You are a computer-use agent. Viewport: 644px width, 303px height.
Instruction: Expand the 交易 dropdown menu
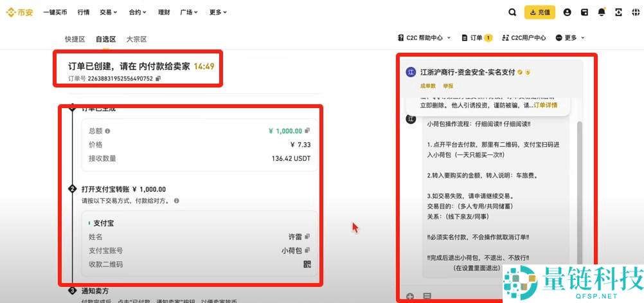(109, 12)
